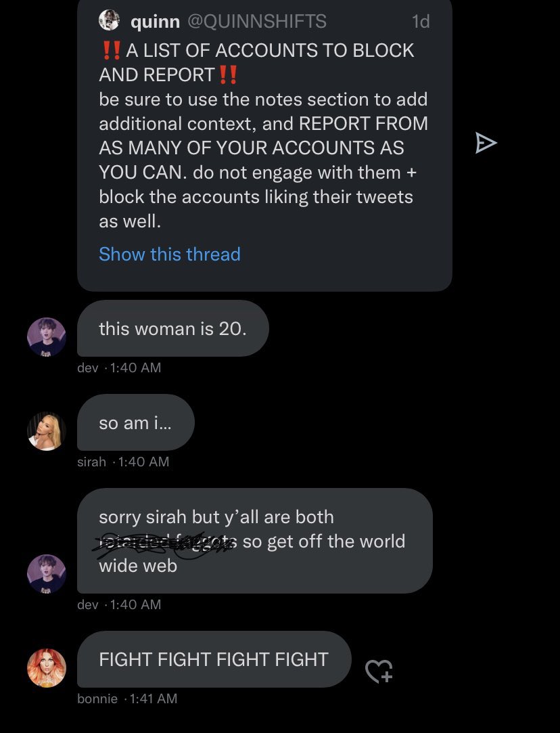Open sirah's blonde profile picture

[46, 431]
